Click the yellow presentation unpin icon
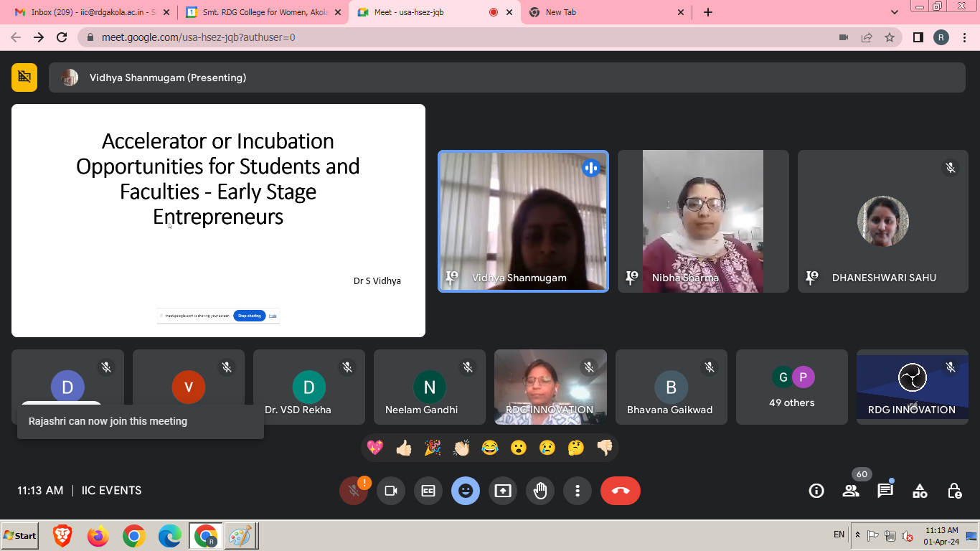980x551 pixels. (x=24, y=77)
